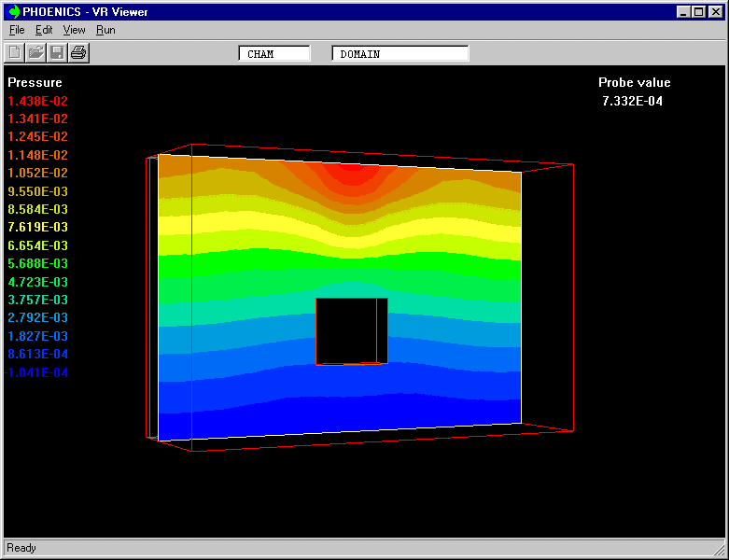Select the 1.438E-02 maximum legend value
The width and height of the screenshot is (729, 560).
[37, 101]
